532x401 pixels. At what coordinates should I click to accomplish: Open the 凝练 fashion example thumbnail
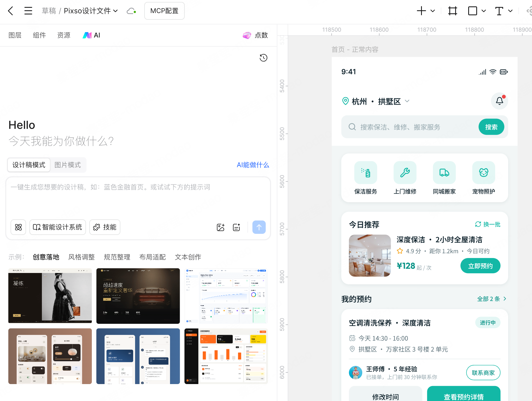click(x=50, y=296)
